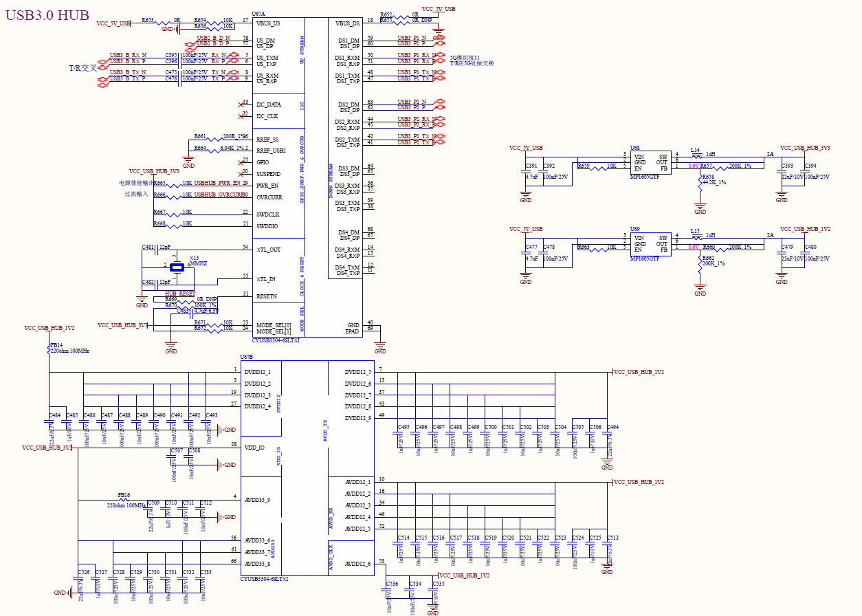Select the MODE_SEL[1] pin name

tap(274, 331)
